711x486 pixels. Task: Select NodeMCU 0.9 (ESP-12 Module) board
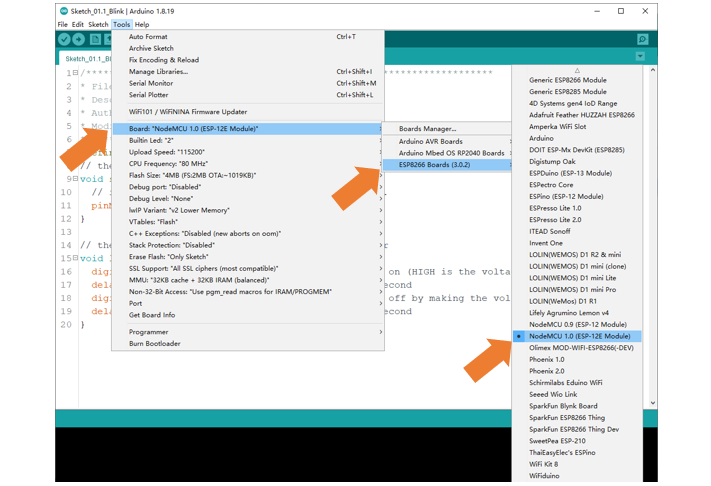coord(577,325)
